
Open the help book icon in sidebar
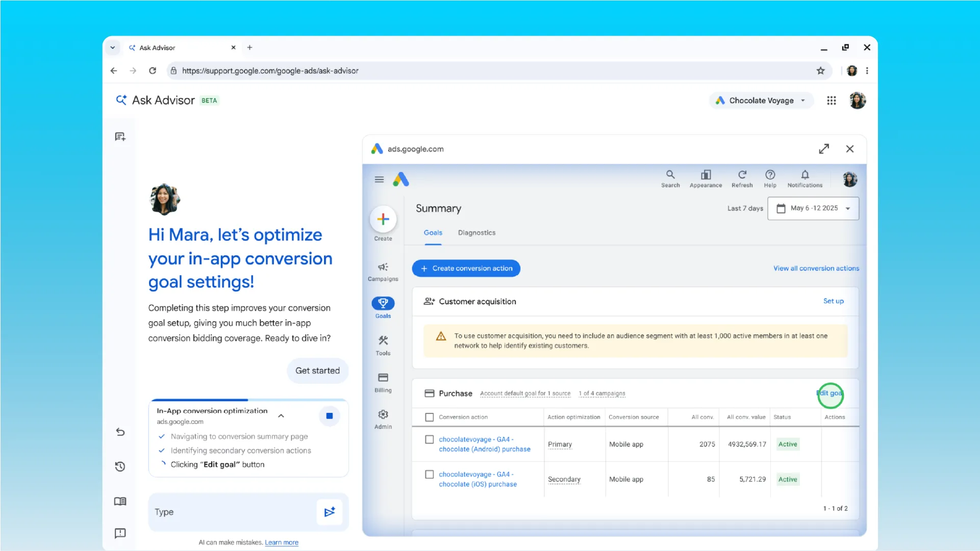120,502
